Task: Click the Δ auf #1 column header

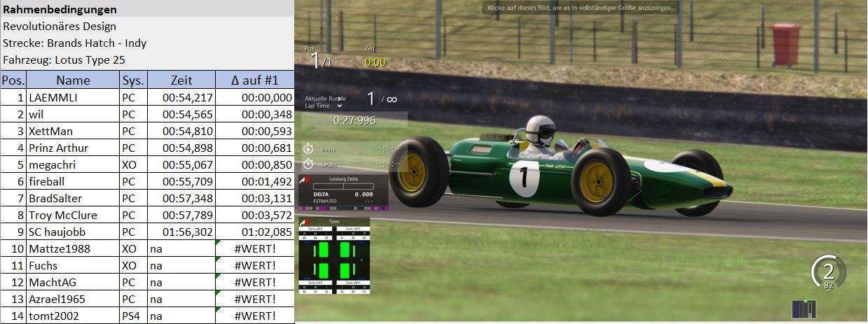Action: (x=255, y=80)
